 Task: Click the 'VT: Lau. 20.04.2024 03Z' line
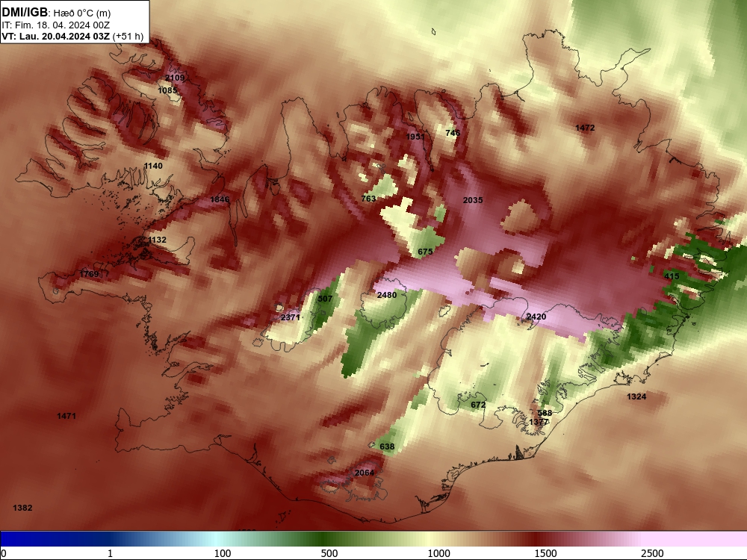coord(56,37)
